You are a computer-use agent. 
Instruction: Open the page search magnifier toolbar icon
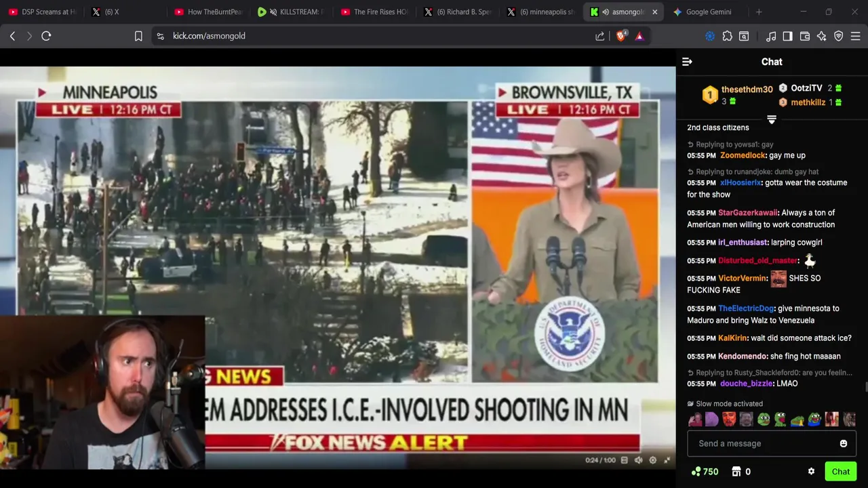[x=744, y=36]
